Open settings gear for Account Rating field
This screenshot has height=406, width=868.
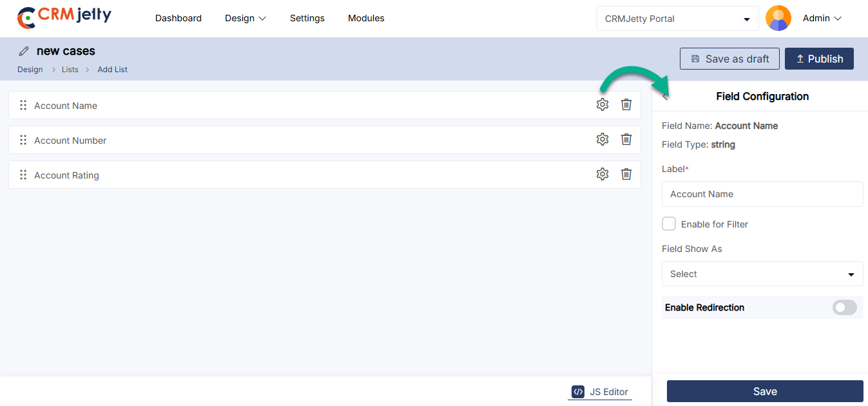pyautogui.click(x=602, y=174)
